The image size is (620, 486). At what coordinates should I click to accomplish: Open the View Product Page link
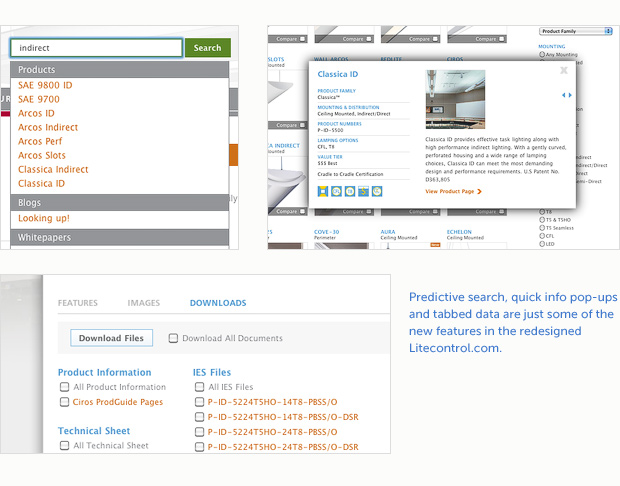[453, 191]
